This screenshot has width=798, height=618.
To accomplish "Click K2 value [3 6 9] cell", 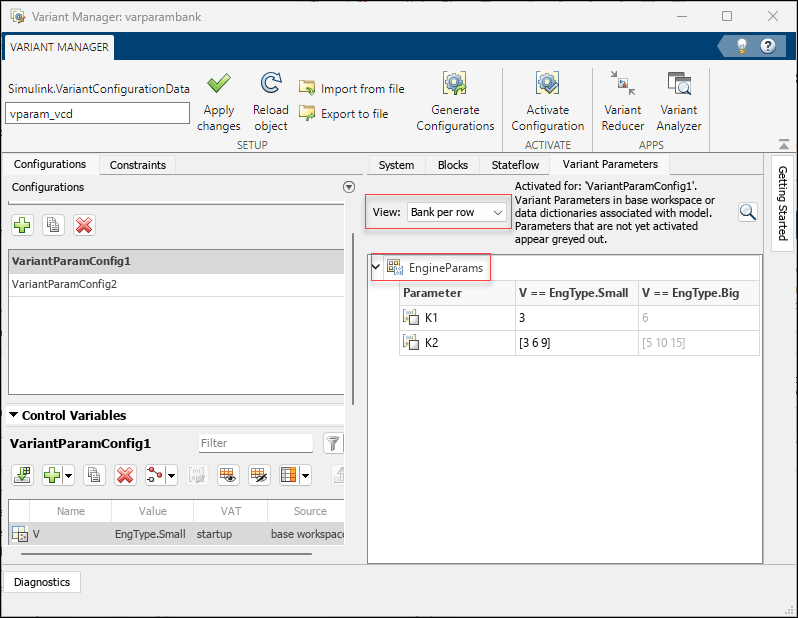I will pos(577,343).
